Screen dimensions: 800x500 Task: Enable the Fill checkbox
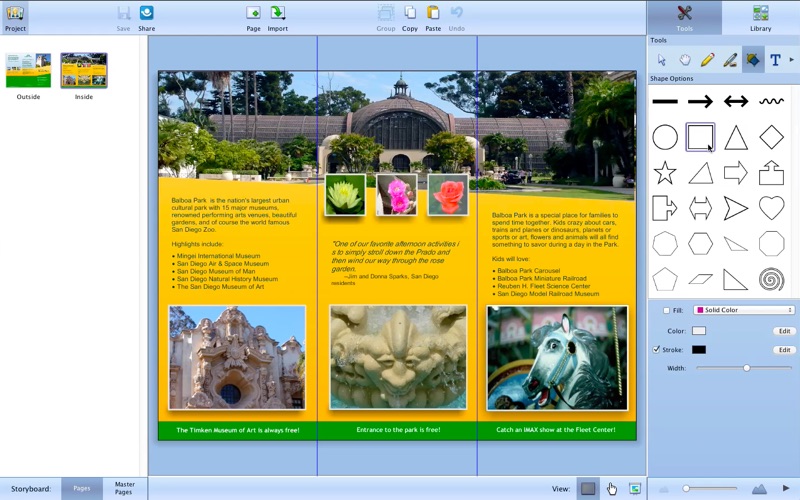coord(666,310)
